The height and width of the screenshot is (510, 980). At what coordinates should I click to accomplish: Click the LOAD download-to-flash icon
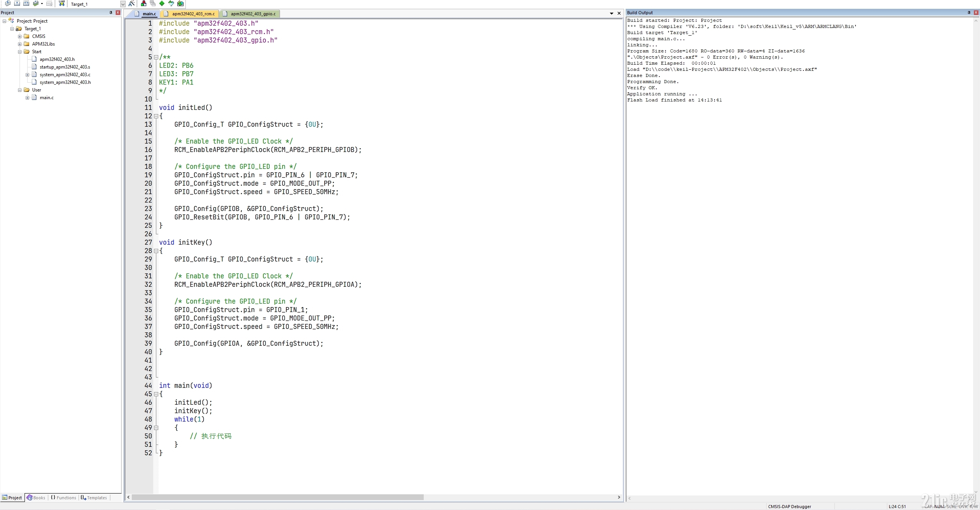click(x=62, y=3)
